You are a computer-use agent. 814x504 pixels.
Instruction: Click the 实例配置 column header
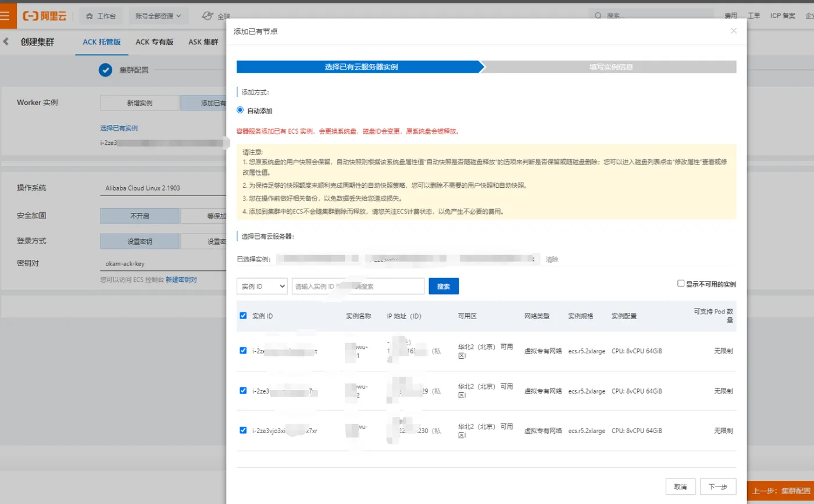click(x=624, y=316)
